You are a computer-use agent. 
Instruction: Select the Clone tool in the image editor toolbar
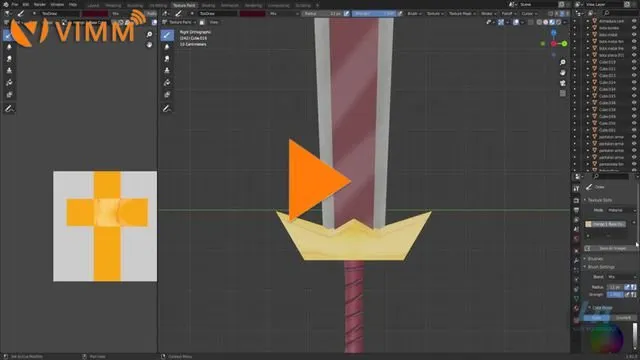(x=9, y=71)
